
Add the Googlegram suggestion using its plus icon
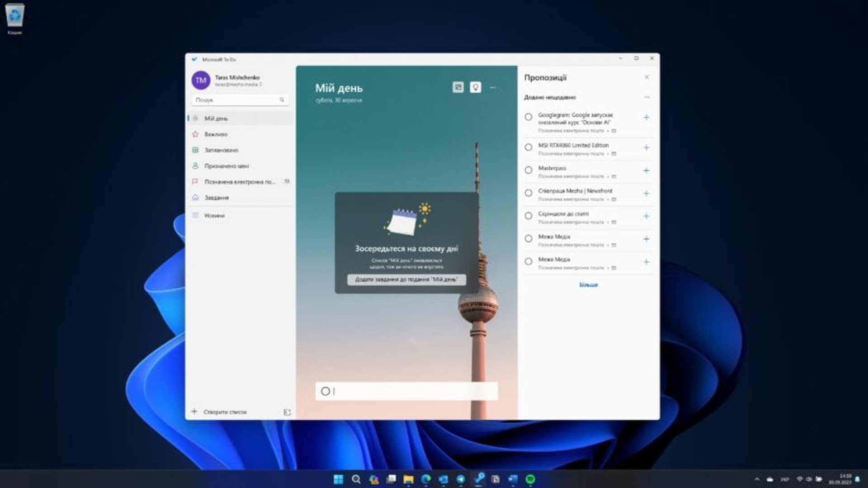coord(646,118)
